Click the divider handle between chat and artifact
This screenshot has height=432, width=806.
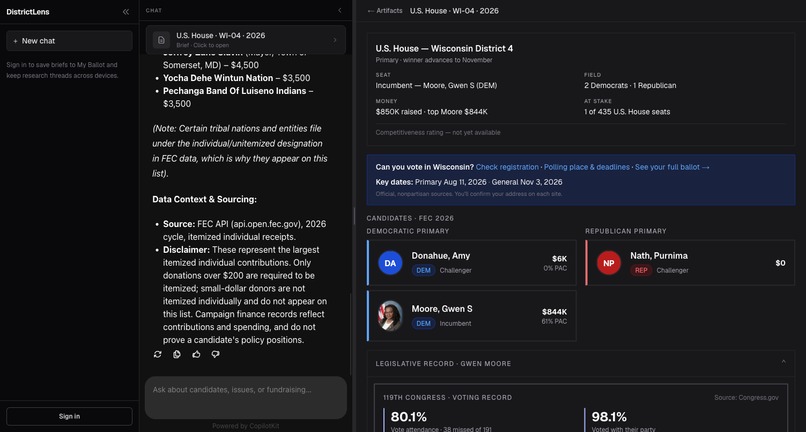354,216
